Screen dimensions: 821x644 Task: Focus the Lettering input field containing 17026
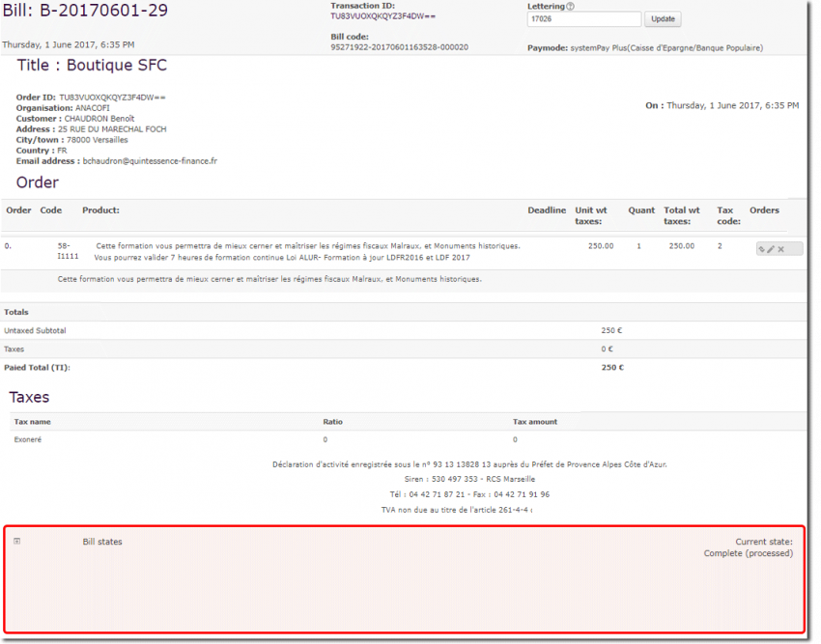tap(584, 19)
